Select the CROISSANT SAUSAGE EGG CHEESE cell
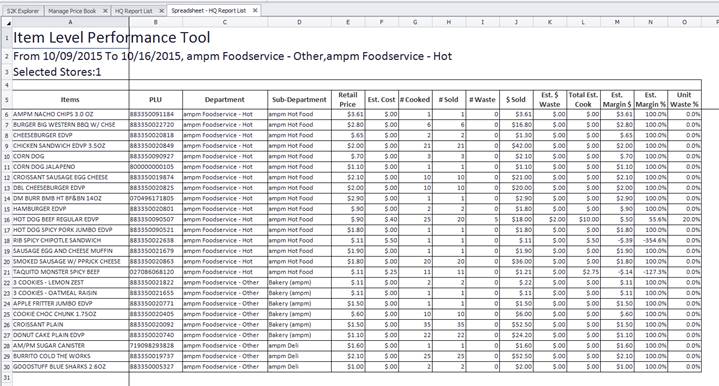The height and width of the screenshot is (386, 719). (71, 177)
